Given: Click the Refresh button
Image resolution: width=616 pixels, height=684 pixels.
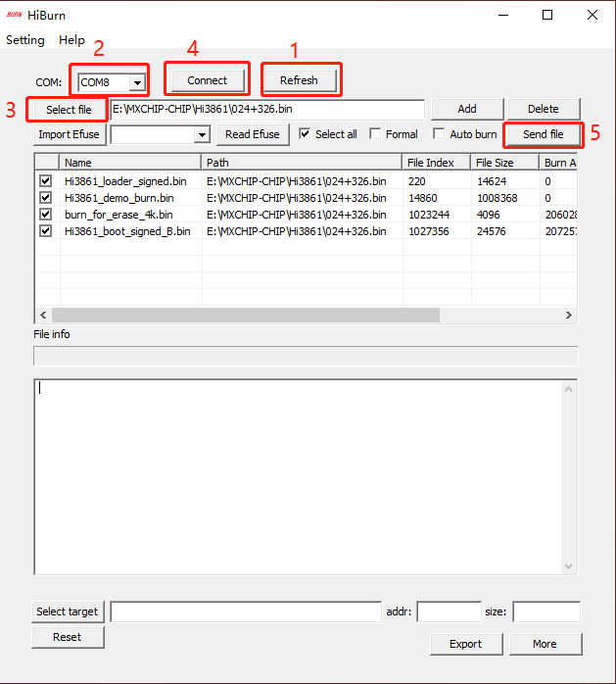Looking at the screenshot, I should point(299,80).
